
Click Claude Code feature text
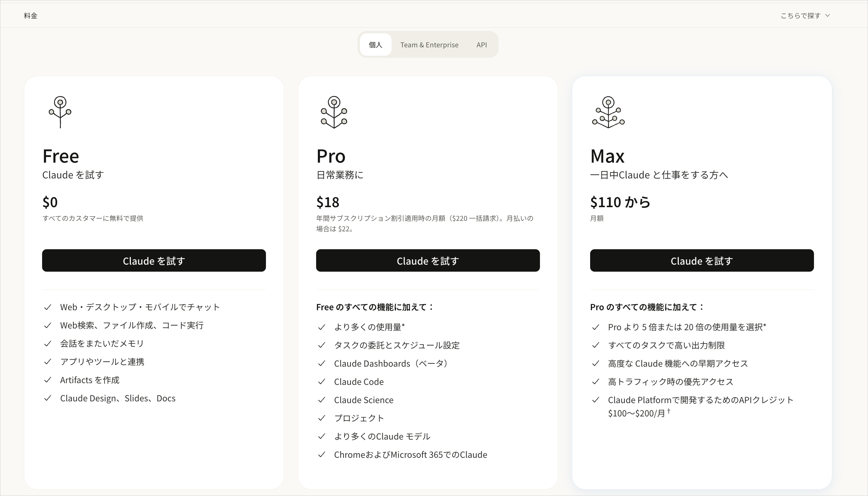point(359,382)
